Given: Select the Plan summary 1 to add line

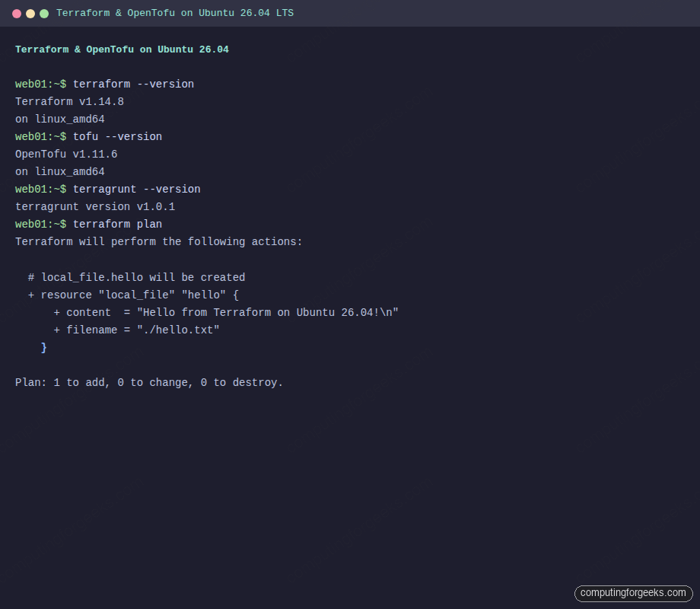Looking at the screenshot, I should [148, 382].
